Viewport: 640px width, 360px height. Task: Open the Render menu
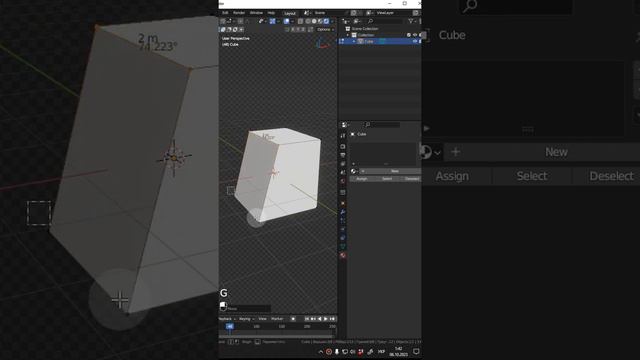tap(239, 13)
